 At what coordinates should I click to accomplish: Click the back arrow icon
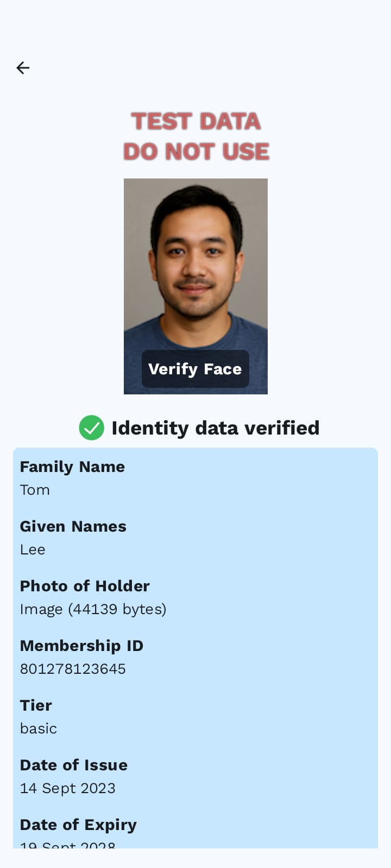[x=23, y=68]
